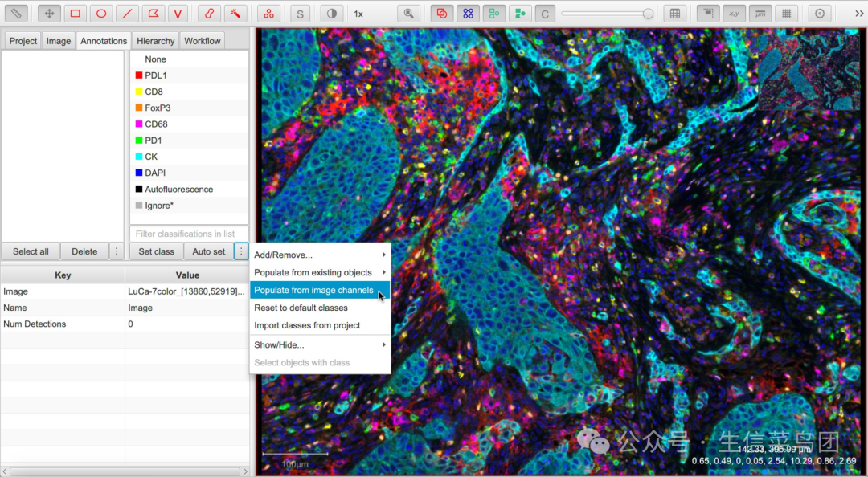The image size is (868, 477).
Task: Toggle the µm scalebar display
Action: click(x=760, y=14)
